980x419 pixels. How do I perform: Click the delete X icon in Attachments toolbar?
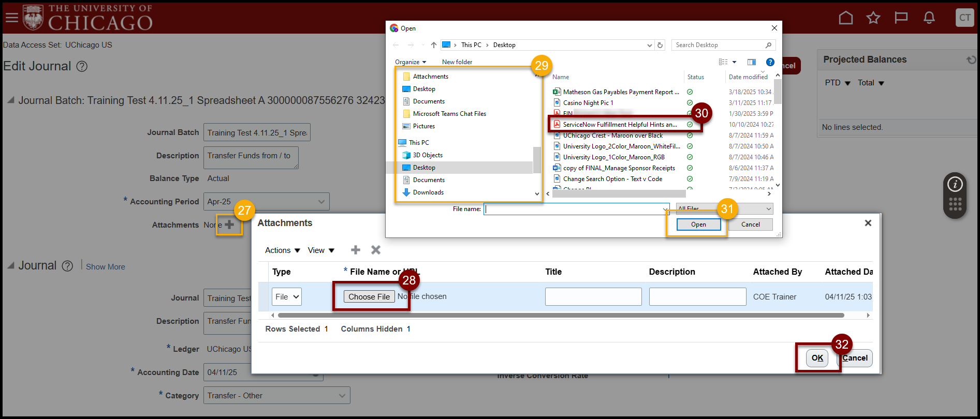point(376,250)
